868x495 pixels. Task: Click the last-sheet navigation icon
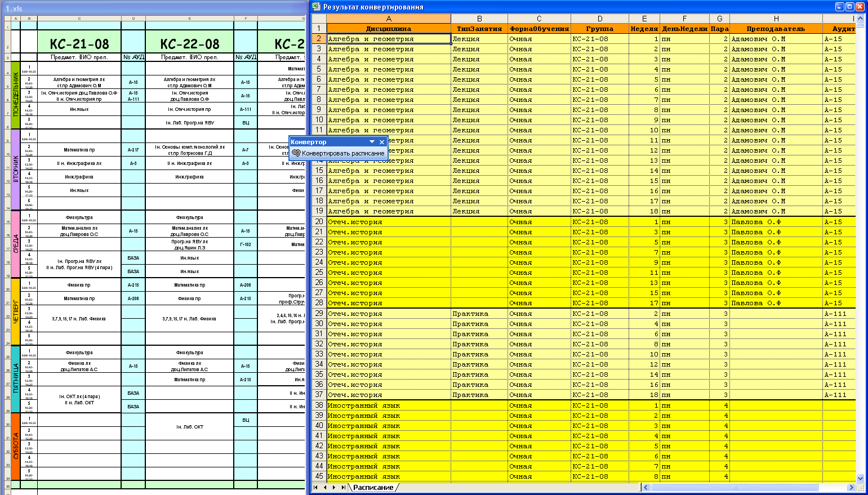coord(342,488)
